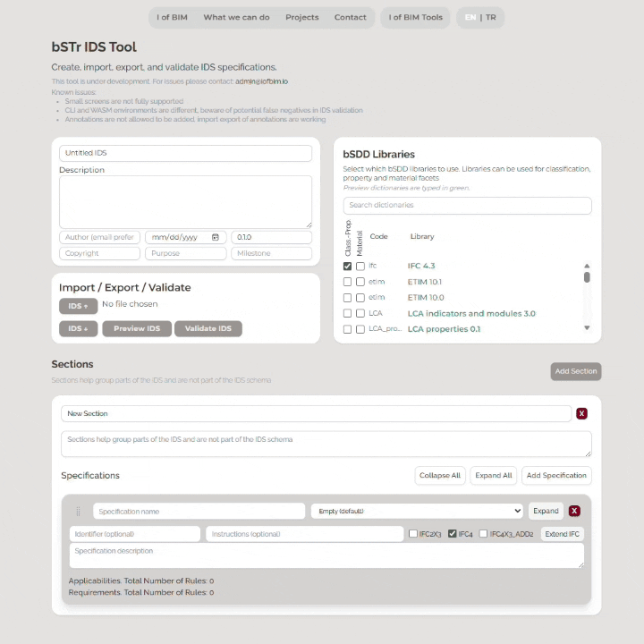Open admin@iofbim.io email link
Screen dimensions: 644x644
pyautogui.click(x=261, y=81)
